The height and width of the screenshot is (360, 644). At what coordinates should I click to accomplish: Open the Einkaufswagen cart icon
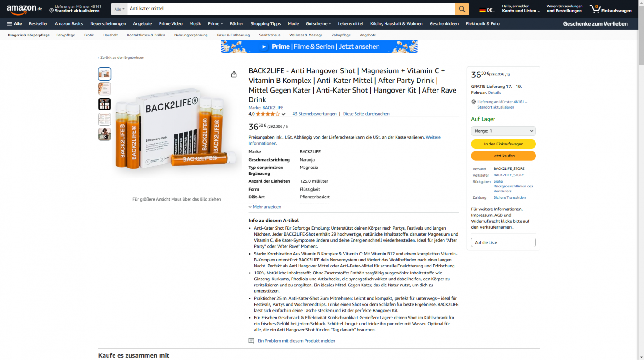click(610, 9)
